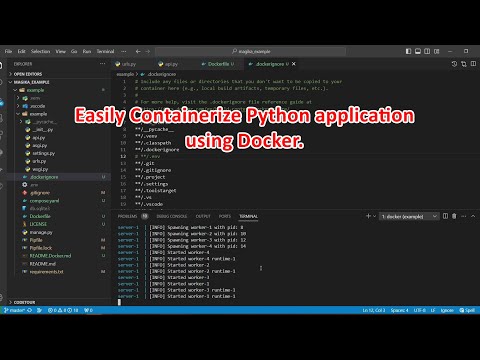
Task: Split the editor to the right
Action: (x=473, y=64)
